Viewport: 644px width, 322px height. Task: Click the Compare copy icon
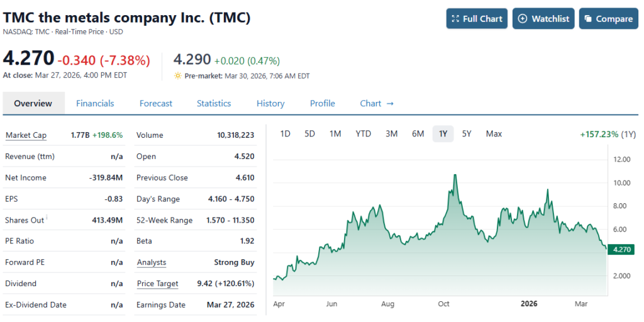588,19
